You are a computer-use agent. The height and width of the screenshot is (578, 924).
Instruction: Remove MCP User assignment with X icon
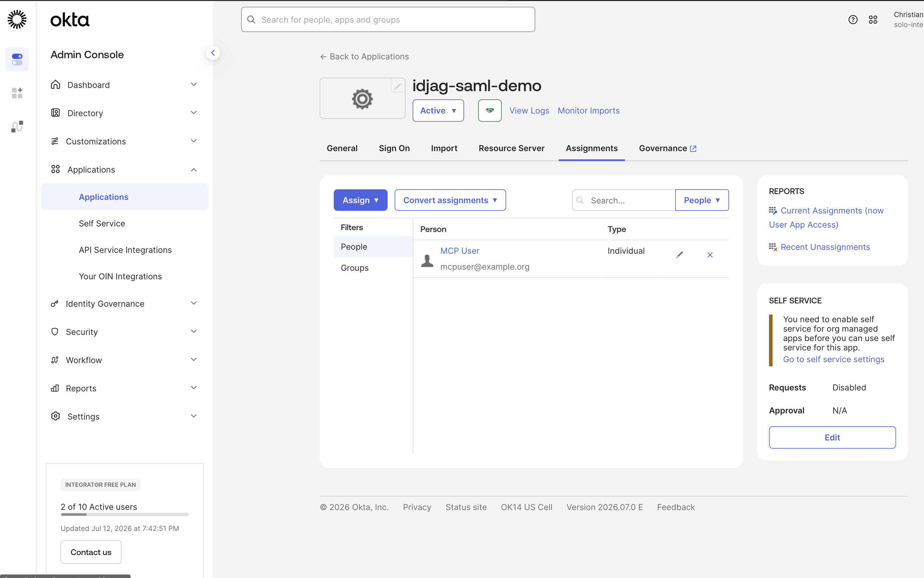click(710, 255)
